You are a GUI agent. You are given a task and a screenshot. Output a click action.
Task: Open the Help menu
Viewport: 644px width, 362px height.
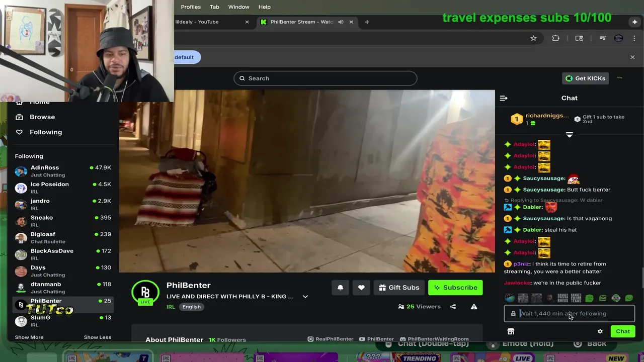point(265,7)
